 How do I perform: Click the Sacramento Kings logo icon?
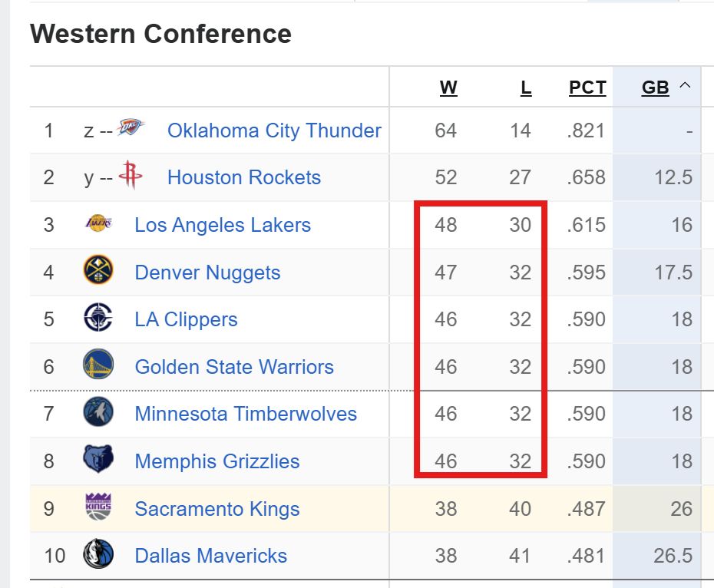tap(98, 507)
